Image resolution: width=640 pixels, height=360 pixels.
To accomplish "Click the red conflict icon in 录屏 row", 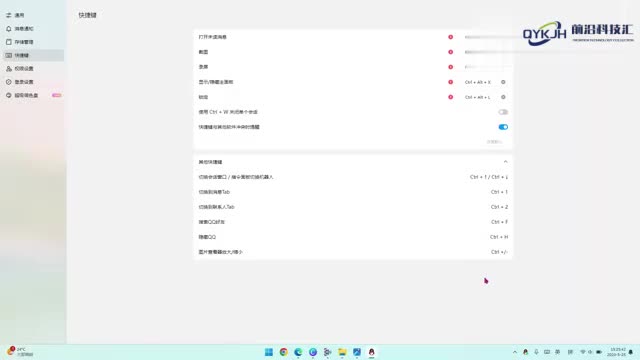I will (x=451, y=67).
